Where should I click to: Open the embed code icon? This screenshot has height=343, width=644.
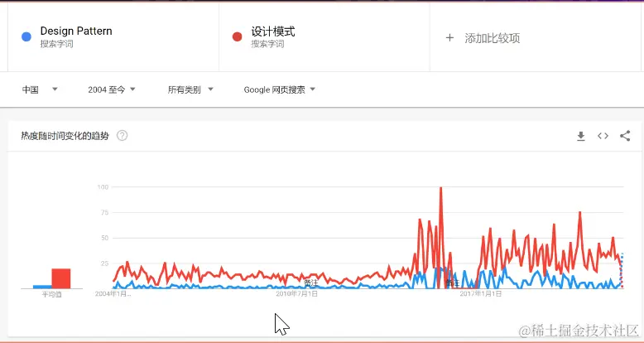(603, 136)
